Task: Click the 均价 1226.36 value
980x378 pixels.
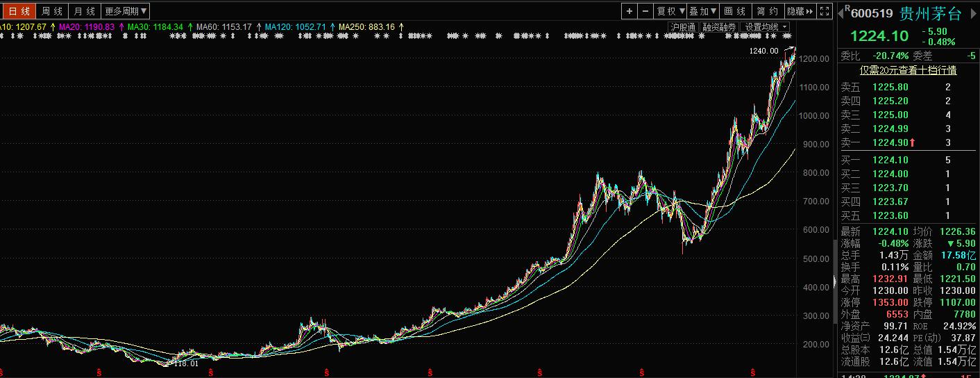Action: click(x=957, y=231)
